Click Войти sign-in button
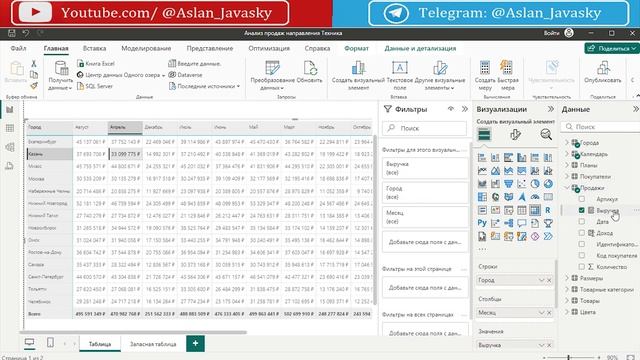640x360 pixels. click(551, 33)
